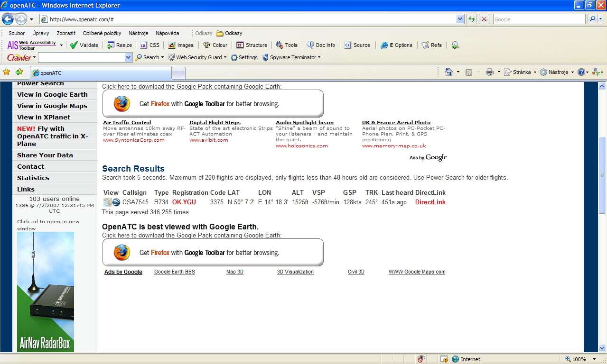Click in the Google search box

[x=539, y=19]
